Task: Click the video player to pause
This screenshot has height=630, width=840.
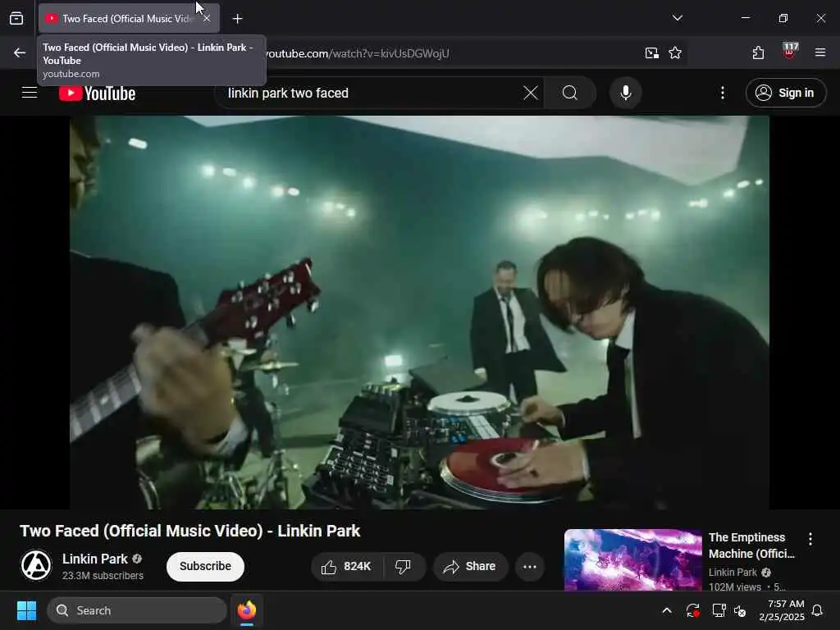Action: pos(419,313)
